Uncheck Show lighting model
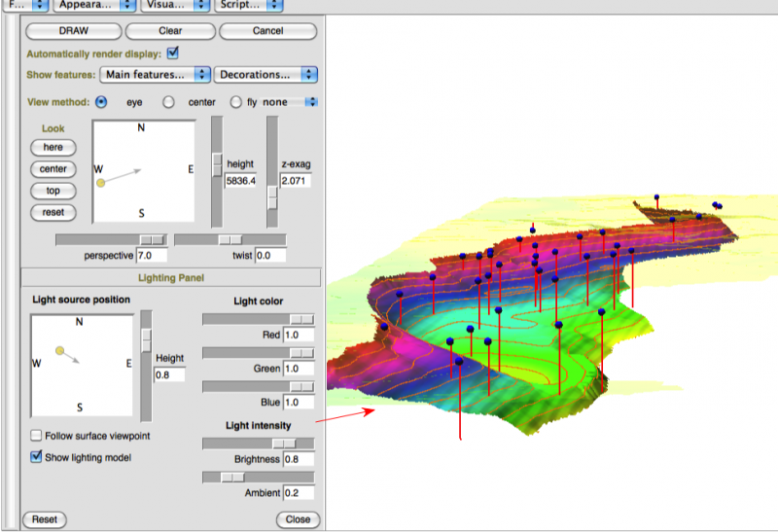Image resolution: width=778 pixels, height=532 pixels. point(37,456)
